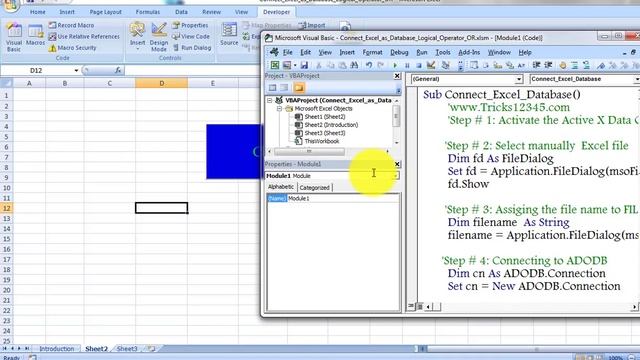Open the Tools menu in VBA editor

pyautogui.click(x=442, y=52)
